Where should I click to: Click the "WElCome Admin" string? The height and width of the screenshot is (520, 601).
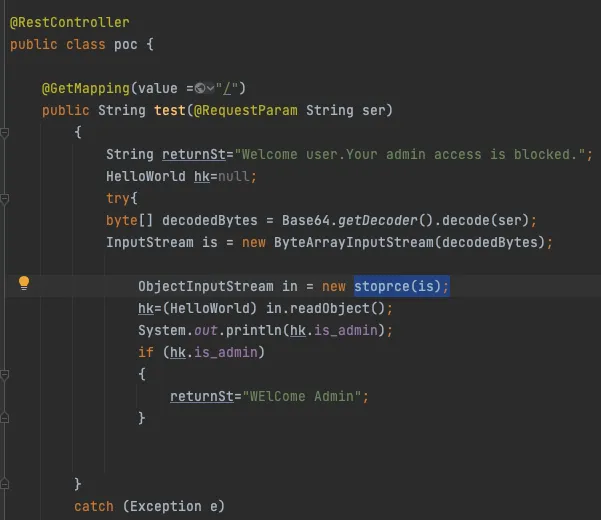302,396
